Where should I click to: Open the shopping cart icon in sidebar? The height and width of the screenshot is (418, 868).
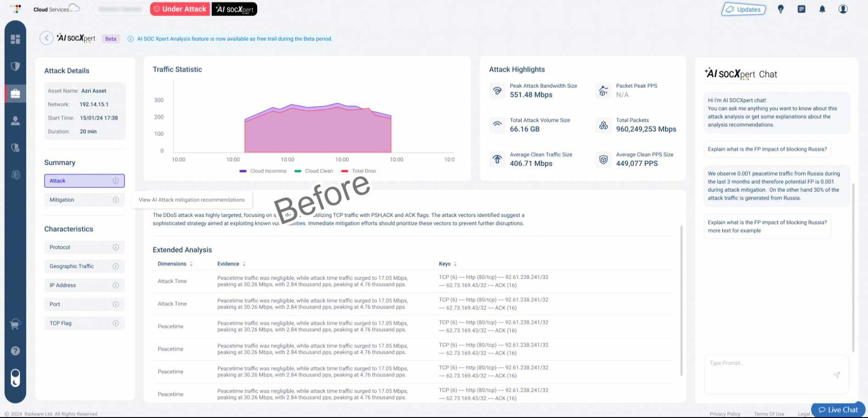click(15, 324)
